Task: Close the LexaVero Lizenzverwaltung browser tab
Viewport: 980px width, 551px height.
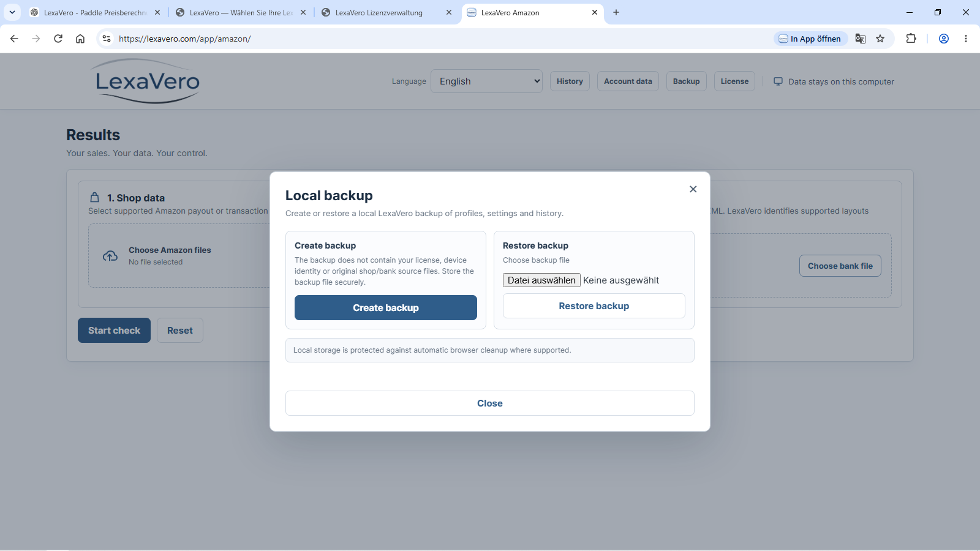Action: [x=449, y=12]
